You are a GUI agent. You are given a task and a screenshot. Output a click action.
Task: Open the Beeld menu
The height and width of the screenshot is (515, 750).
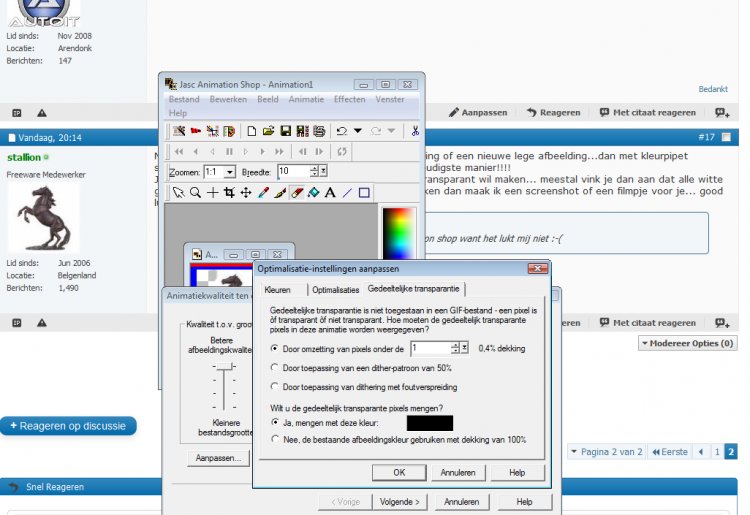tap(268, 99)
